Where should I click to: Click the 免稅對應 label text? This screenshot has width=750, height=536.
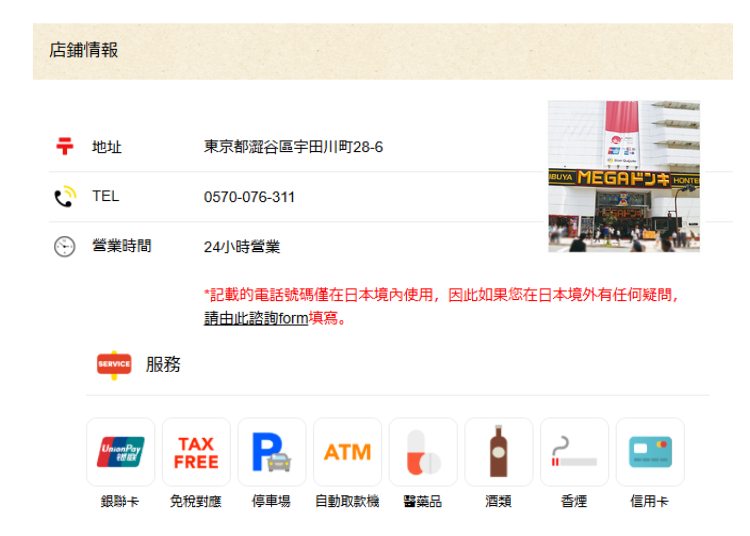[196, 502]
